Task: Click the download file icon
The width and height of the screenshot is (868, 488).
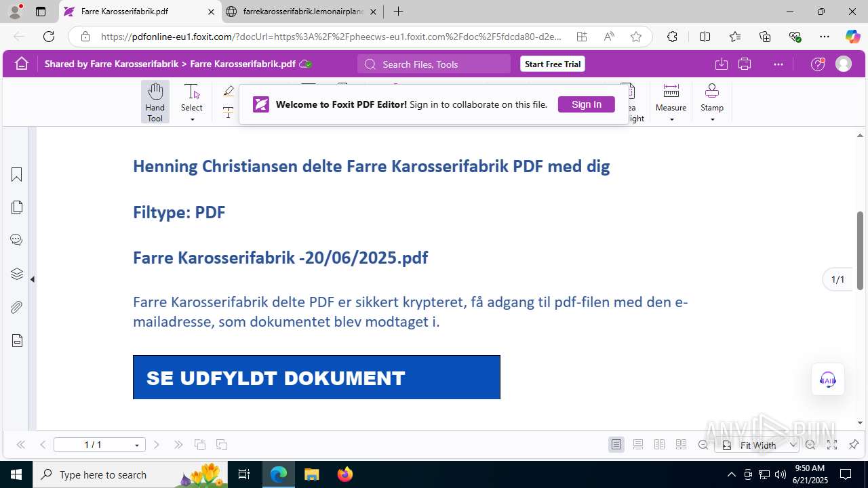Action: pyautogui.click(x=722, y=64)
